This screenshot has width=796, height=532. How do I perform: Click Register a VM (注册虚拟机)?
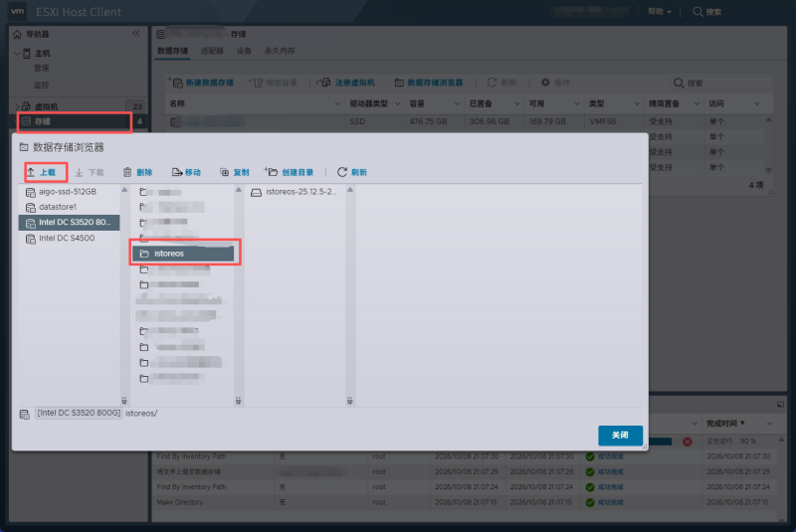pos(346,83)
